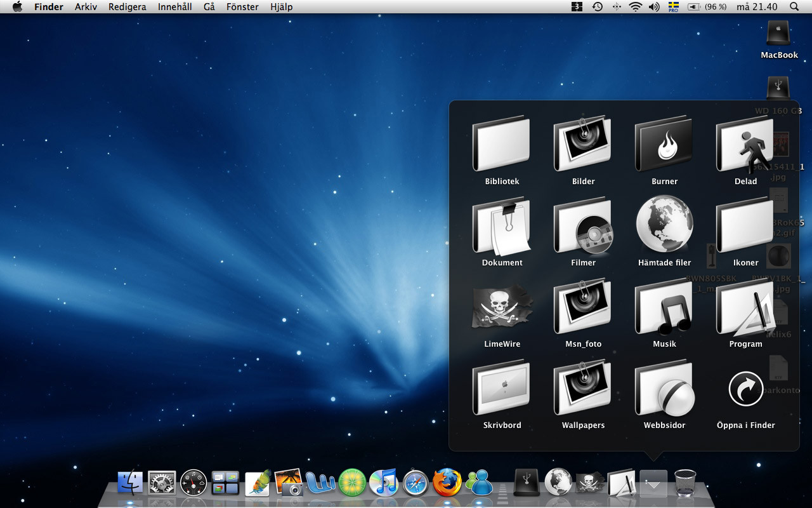Open the Trash in the Dock
Image resolution: width=812 pixels, height=508 pixels.
coord(685,483)
